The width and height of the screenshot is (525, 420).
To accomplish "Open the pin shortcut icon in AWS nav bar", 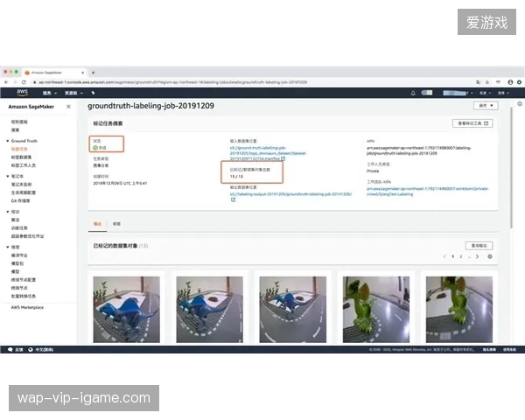I will pyautogui.click(x=93, y=93).
